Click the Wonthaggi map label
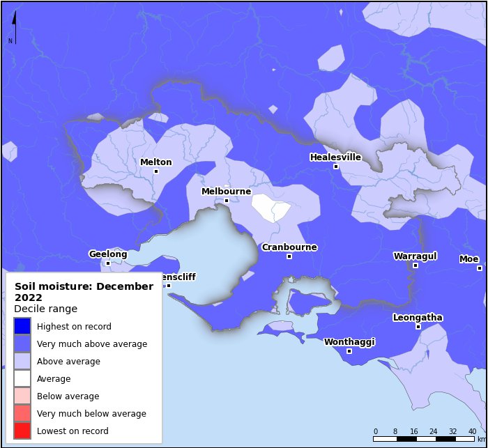This screenshot has height=448, width=488. point(349,342)
